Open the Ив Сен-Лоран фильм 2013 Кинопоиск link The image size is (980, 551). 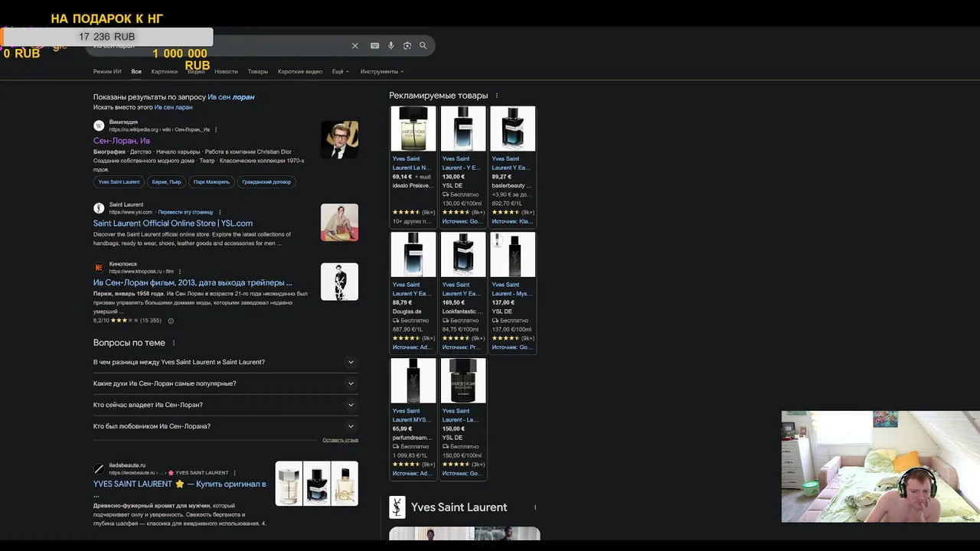click(x=193, y=282)
